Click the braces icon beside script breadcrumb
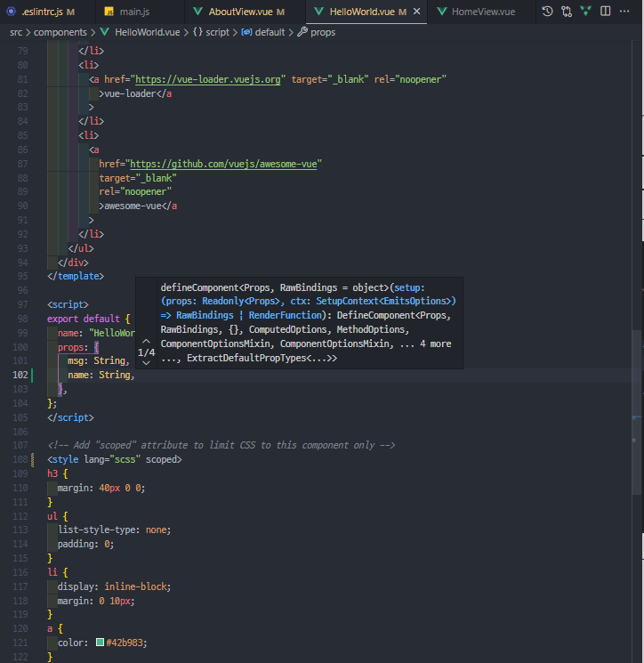Image resolution: width=644 pixels, height=663 pixels. (197, 32)
